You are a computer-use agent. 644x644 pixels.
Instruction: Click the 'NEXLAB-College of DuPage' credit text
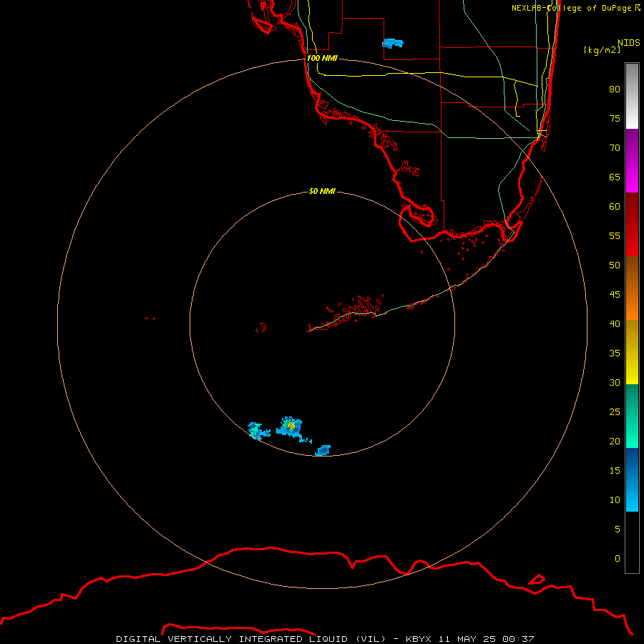click(x=571, y=8)
